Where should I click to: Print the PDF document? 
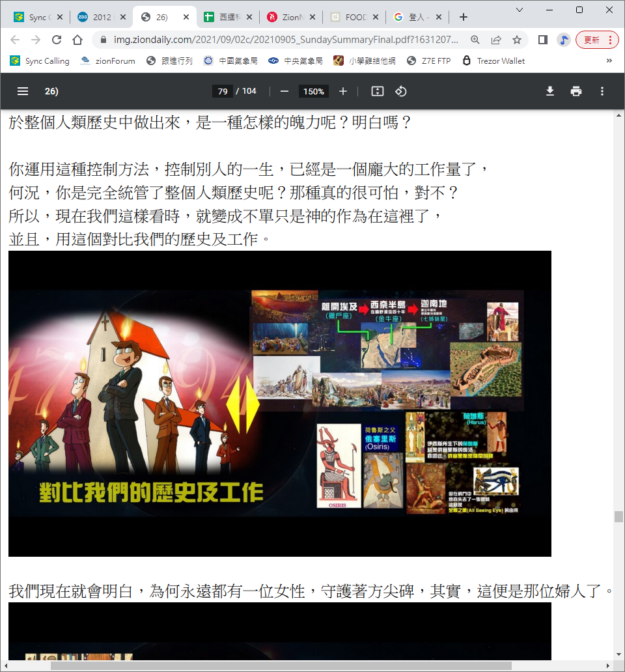(576, 91)
